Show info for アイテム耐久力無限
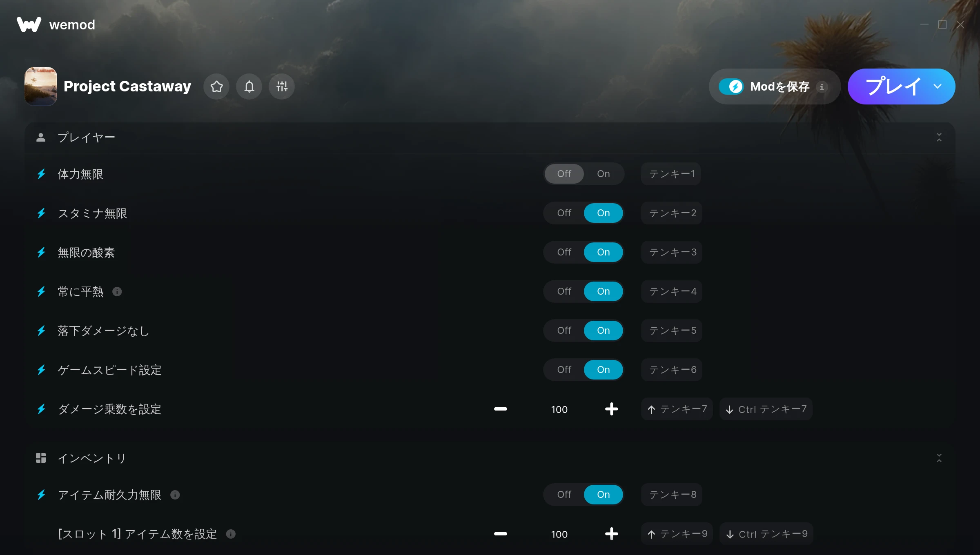 (x=175, y=495)
